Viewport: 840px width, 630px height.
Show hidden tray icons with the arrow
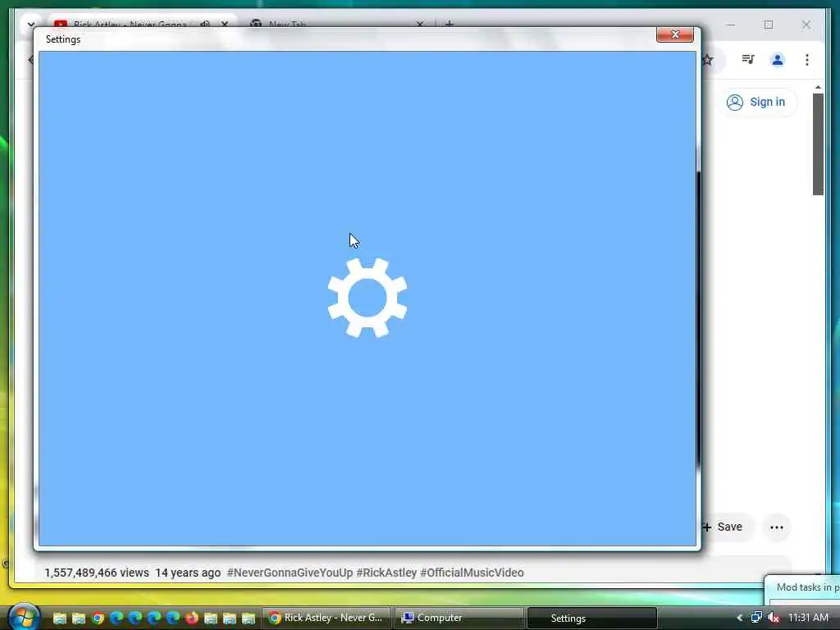(x=739, y=618)
